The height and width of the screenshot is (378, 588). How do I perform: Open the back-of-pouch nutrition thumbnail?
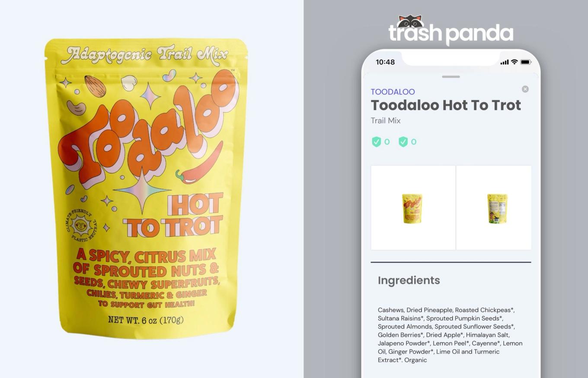tap(494, 208)
